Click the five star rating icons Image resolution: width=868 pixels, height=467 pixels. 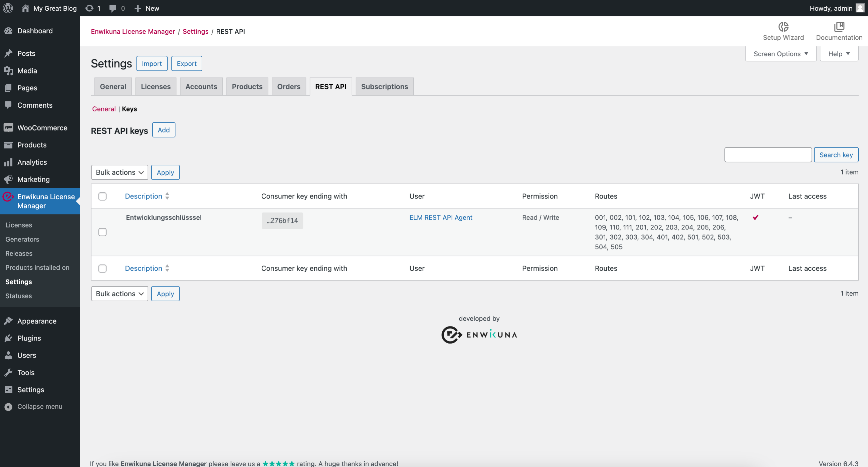tap(278, 463)
